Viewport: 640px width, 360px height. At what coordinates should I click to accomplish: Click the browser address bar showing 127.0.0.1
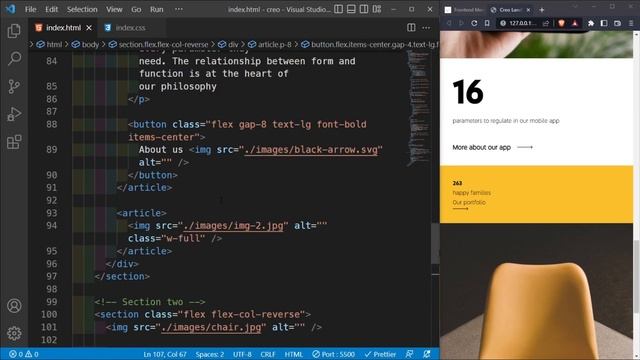[x=524, y=23]
